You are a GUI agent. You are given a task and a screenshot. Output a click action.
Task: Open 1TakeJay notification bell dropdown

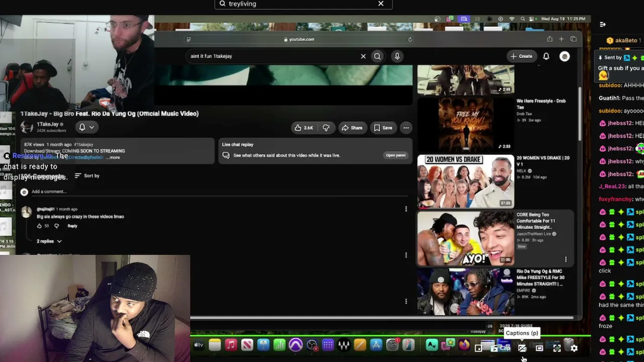click(x=86, y=127)
